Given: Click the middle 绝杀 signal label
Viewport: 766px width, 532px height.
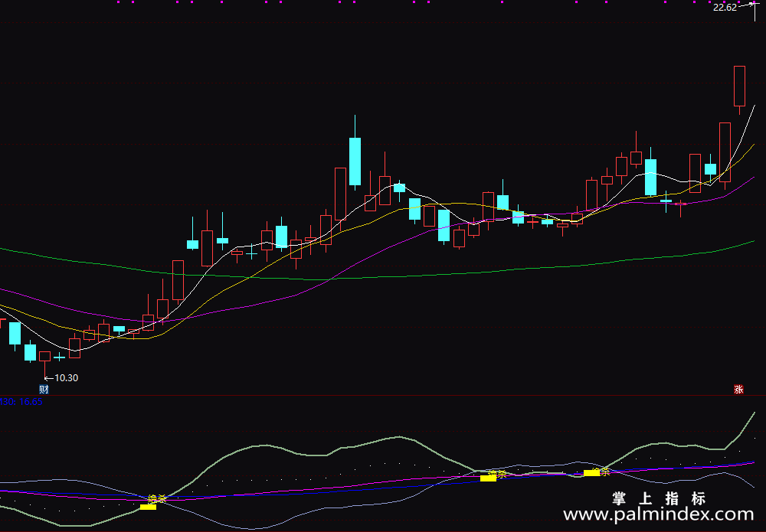Looking at the screenshot, I should (497, 475).
